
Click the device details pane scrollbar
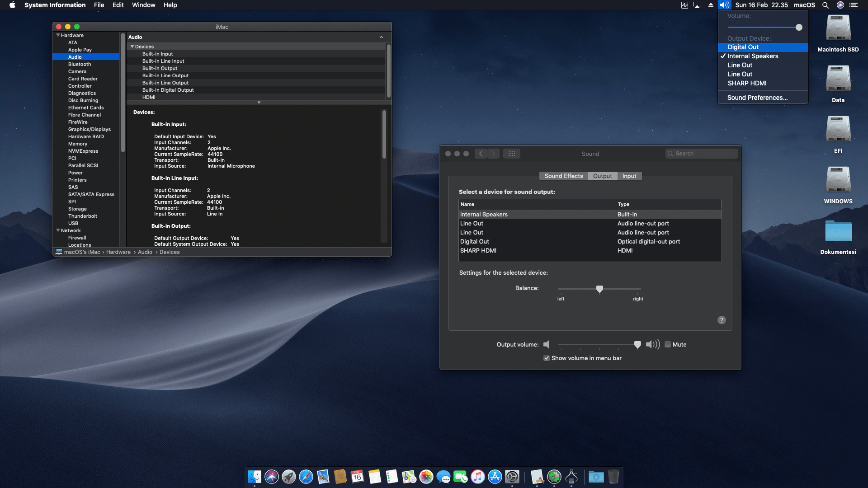[384, 134]
